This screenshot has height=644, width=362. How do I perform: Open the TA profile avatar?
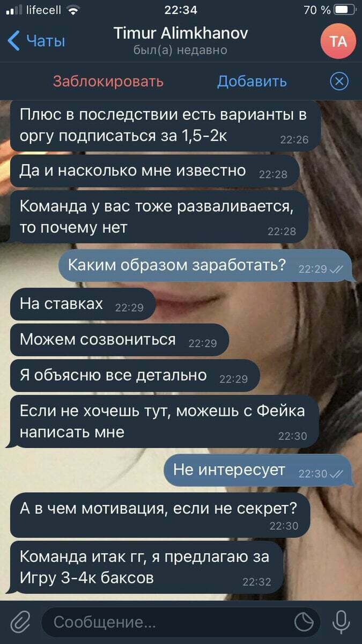338,41
